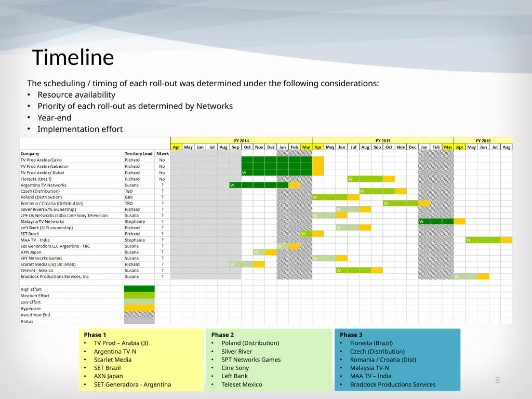Click Argentina TV Networks bar start 'W' marker

[x=232, y=185]
